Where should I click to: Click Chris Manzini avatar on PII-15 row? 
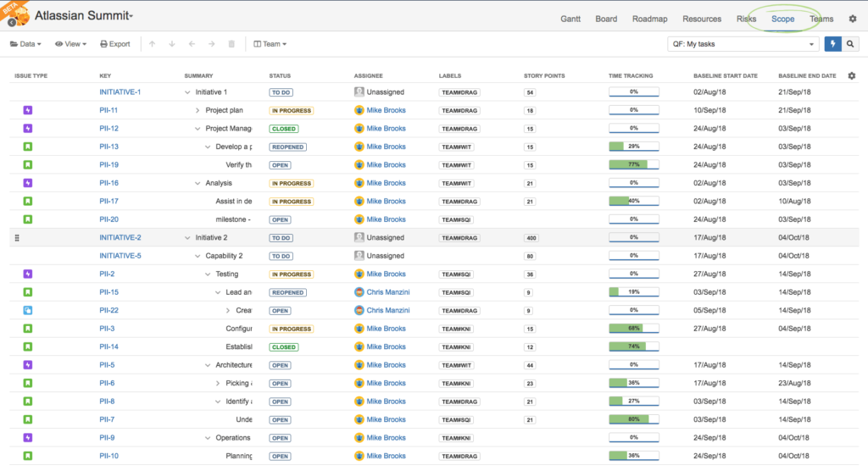pyautogui.click(x=359, y=292)
